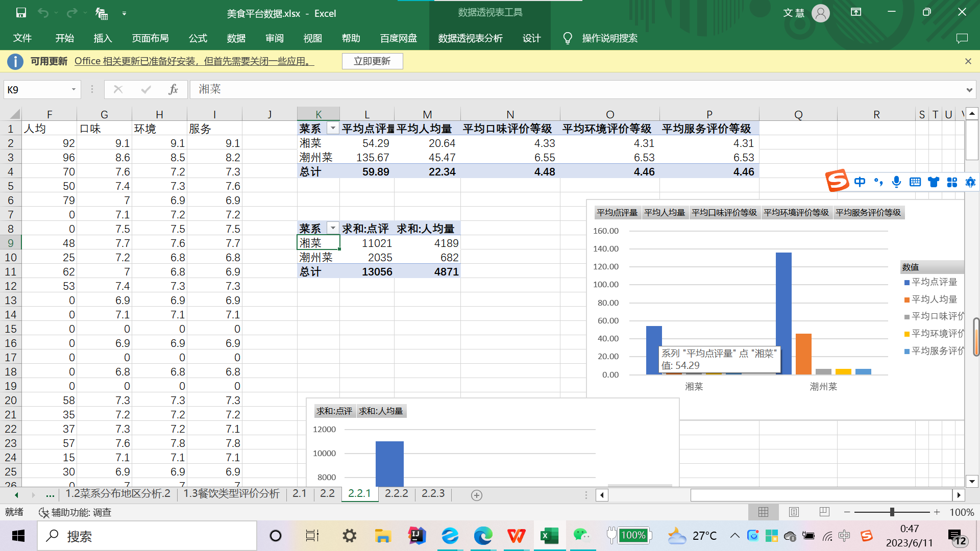Switch to Page Break Preview view icon

(824, 512)
